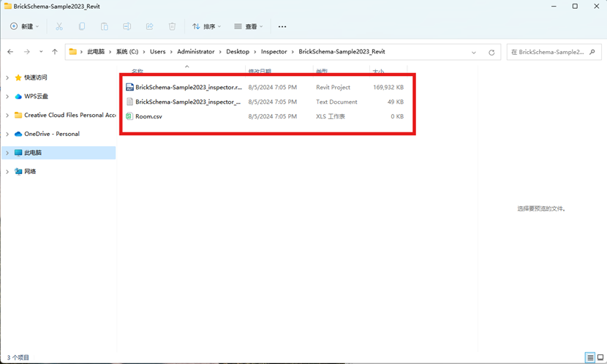The width and height of the screenshot is (607, 364).
Task: Click 系统 (C:) in the address path
Action: (x=127, y=51)
